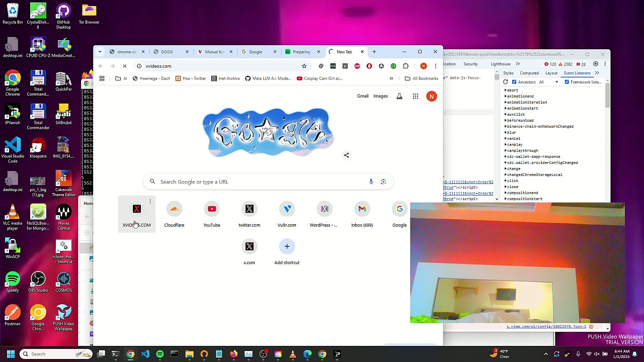Open DevTools settings gear
This screenshot has width=644, height=362.
click(596, 64)
